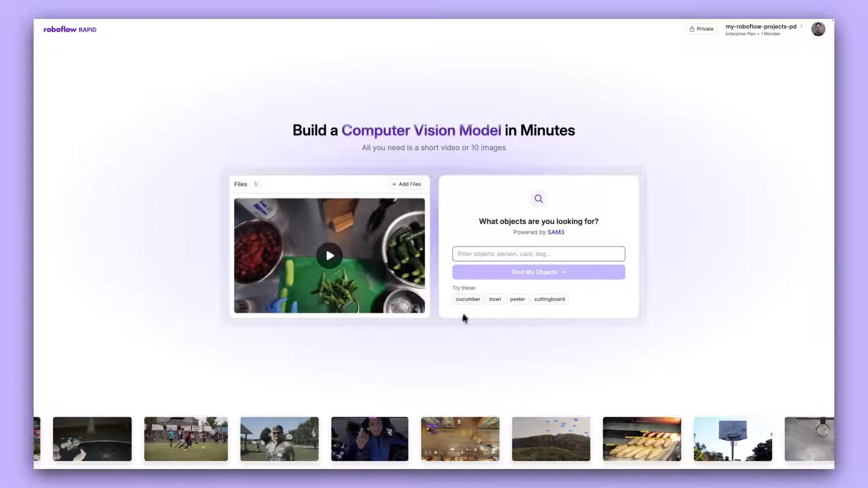Click the magnifying glass search icon
The height and width of the screenshot is (488, 868).
(538, 199)
